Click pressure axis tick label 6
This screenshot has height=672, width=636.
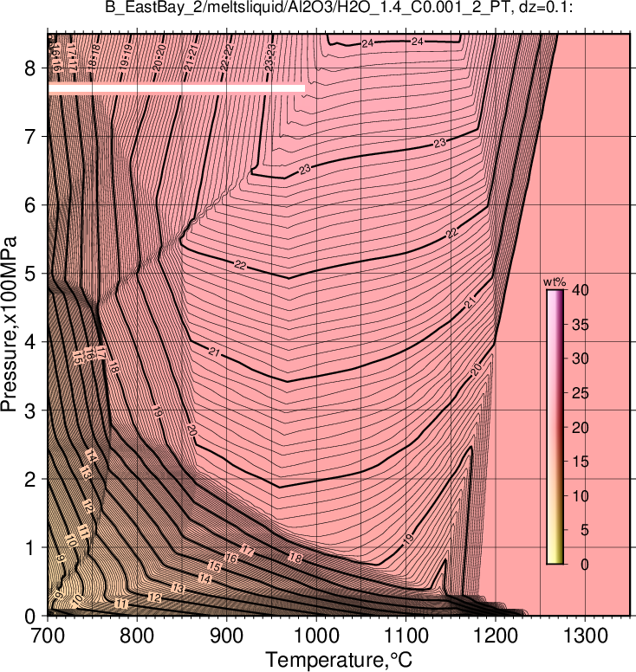[30, 205]
